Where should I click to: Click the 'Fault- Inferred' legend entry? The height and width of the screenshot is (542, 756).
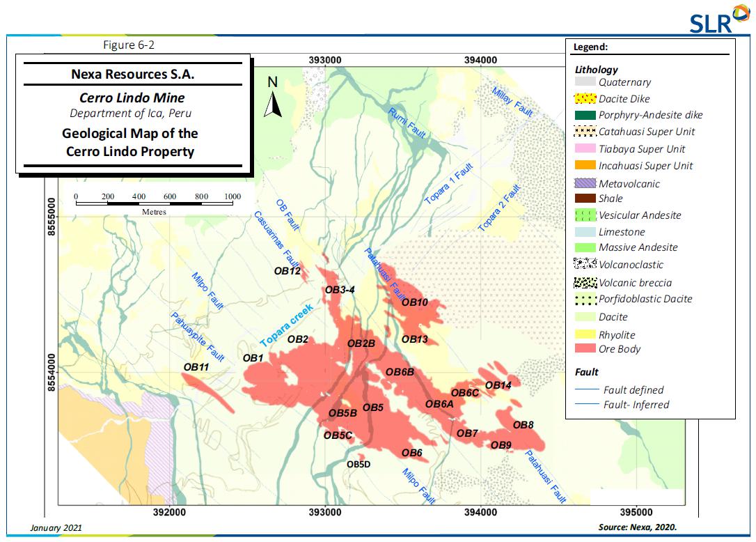point(622,405)
